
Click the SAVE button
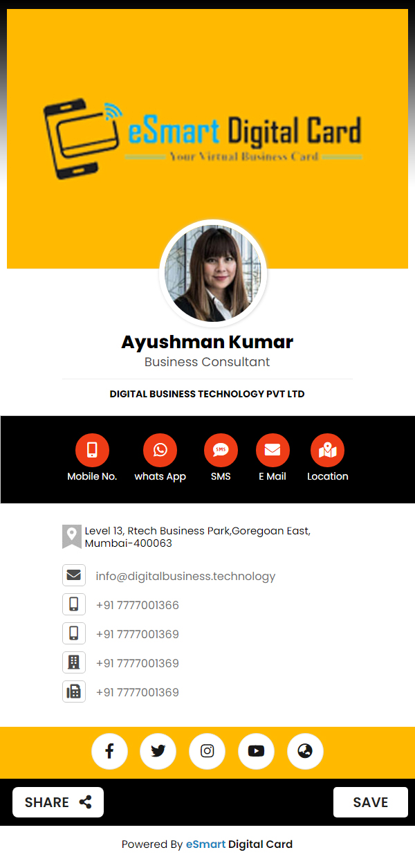[x=371, y=802]
